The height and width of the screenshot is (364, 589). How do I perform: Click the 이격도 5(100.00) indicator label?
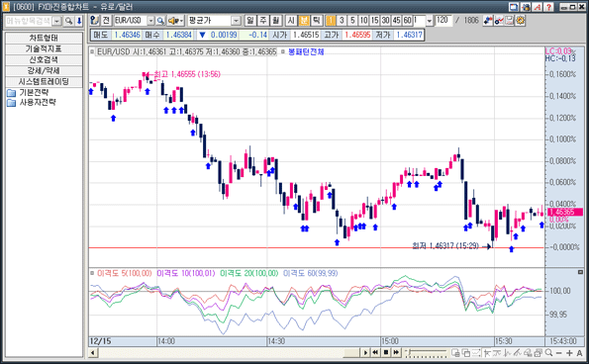125,273
